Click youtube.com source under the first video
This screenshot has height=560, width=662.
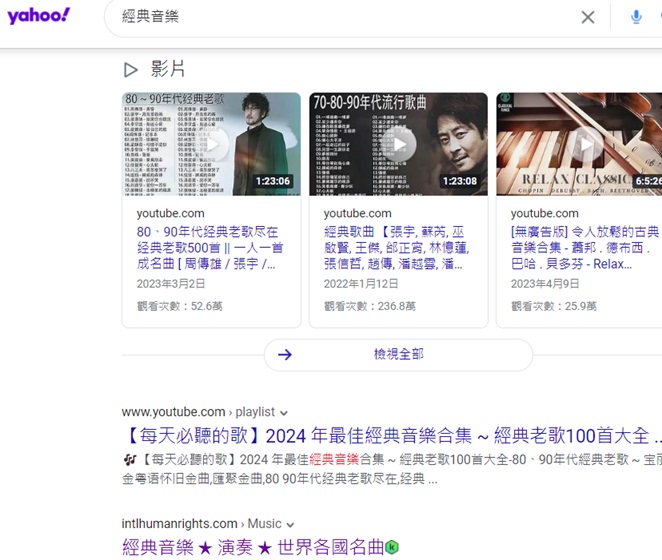pyautogui.click(x=171, y=213)
